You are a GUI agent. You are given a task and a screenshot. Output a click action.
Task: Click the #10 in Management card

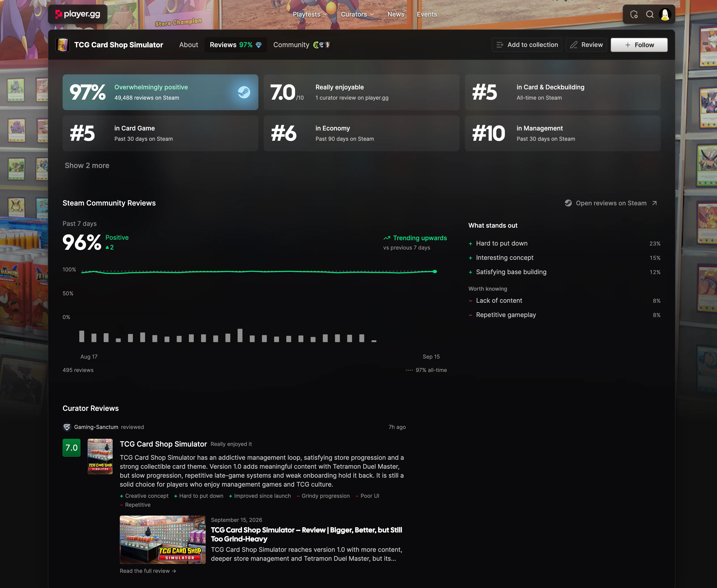click(x=563, y=133)
